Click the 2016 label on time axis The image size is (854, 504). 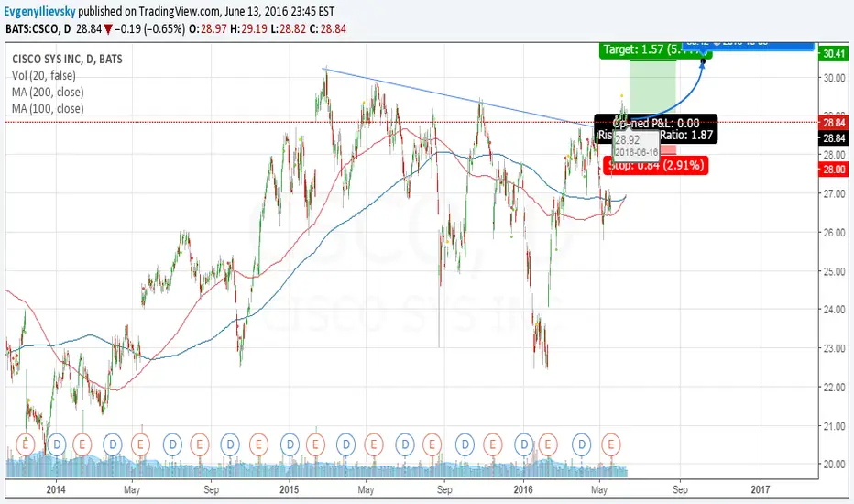coord(523,489)
